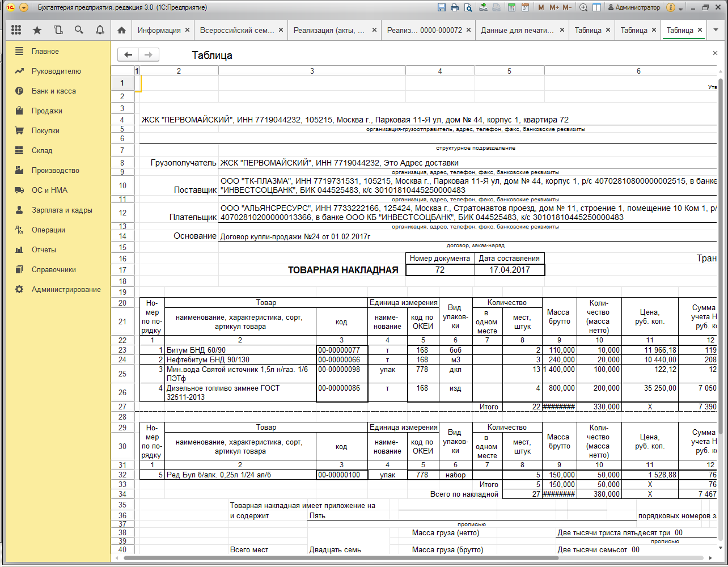This screenshot has width=728, height=567.
Task: Click the ТОВАРНАЯ НАКЛАДНАЯ title cell
Action: (x=343, y=270)
